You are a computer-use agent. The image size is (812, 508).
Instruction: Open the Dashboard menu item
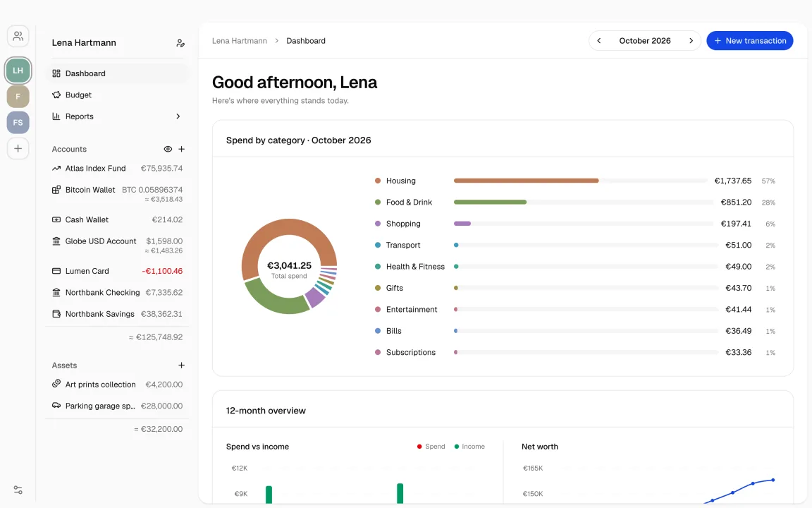(x=118, y=73)
